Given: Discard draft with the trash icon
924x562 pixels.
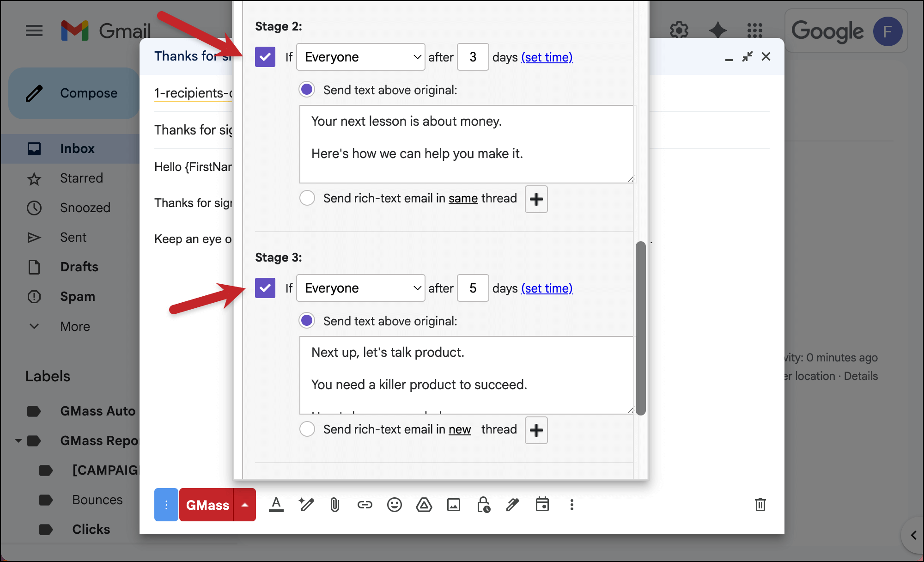Looking at the screenshot, I should [760, 505].
